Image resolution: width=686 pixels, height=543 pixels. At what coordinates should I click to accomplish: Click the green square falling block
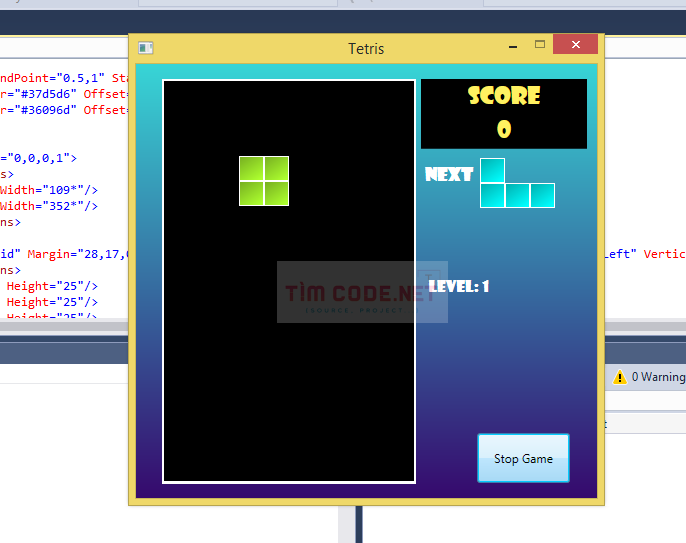(264, 181)
